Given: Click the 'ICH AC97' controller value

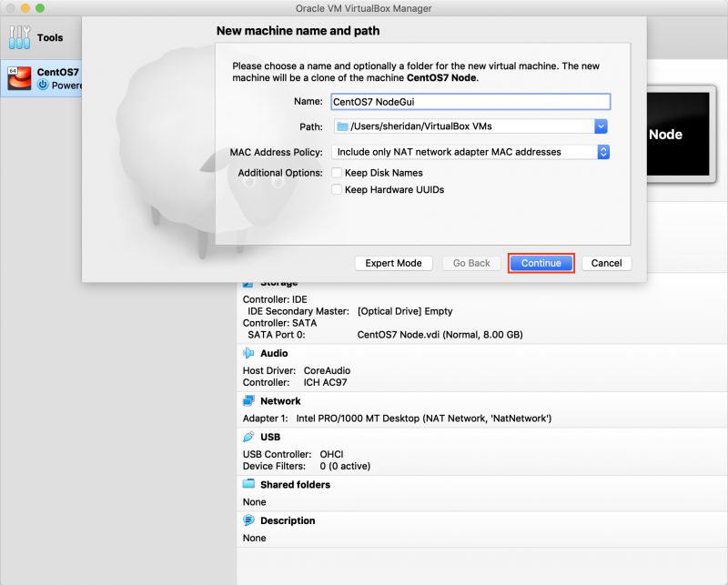Looking at the screenshot, I should (325, 382).
